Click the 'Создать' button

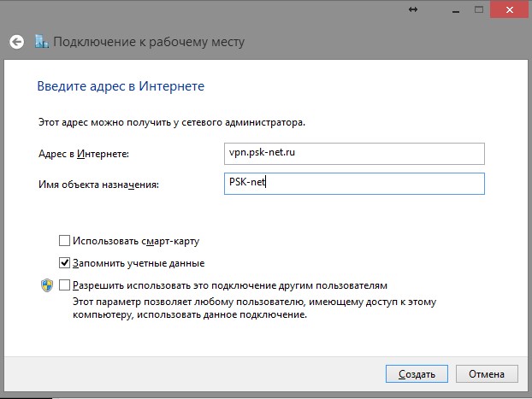(x=417, y=374)
